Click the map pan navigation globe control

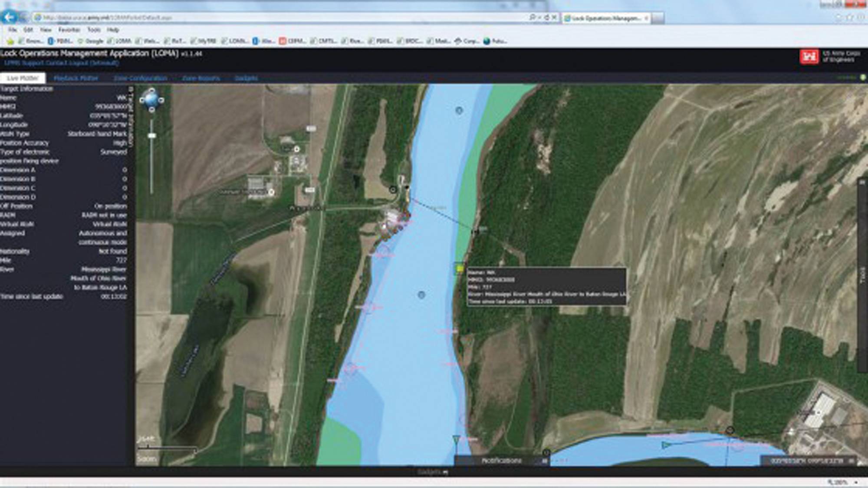[x=151, y=100]
